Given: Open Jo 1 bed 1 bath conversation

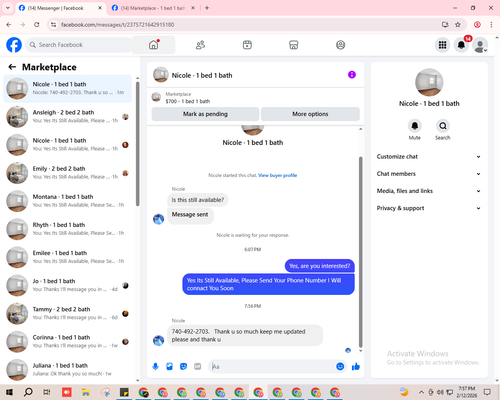Looking at the screenshot, I should click(x=67, y=285).
